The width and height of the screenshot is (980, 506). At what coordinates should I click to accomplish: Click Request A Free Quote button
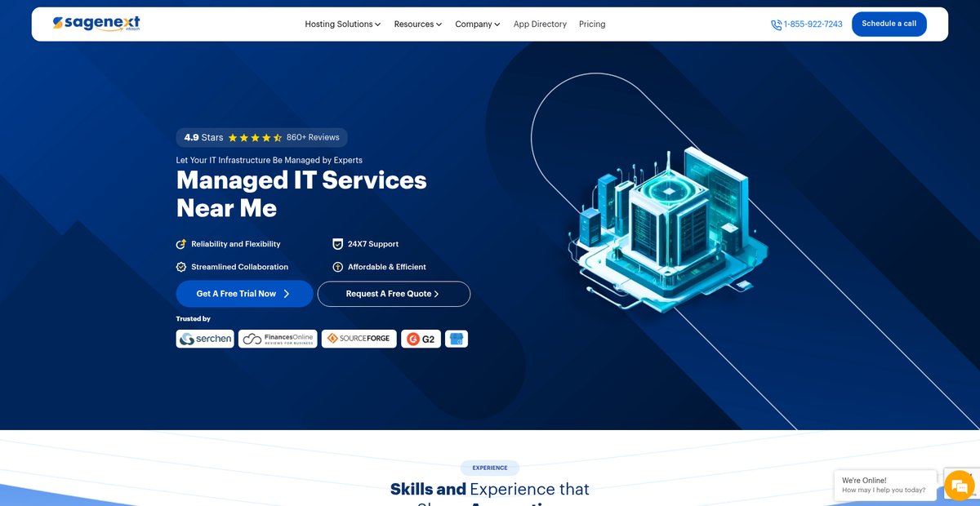[394, 294]
